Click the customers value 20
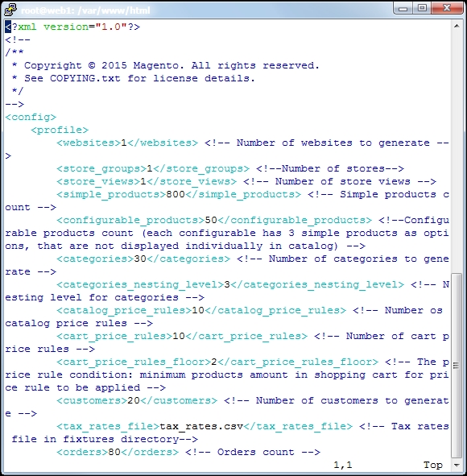This screenshot has width=467, height=476. click(x=134, y=401)
